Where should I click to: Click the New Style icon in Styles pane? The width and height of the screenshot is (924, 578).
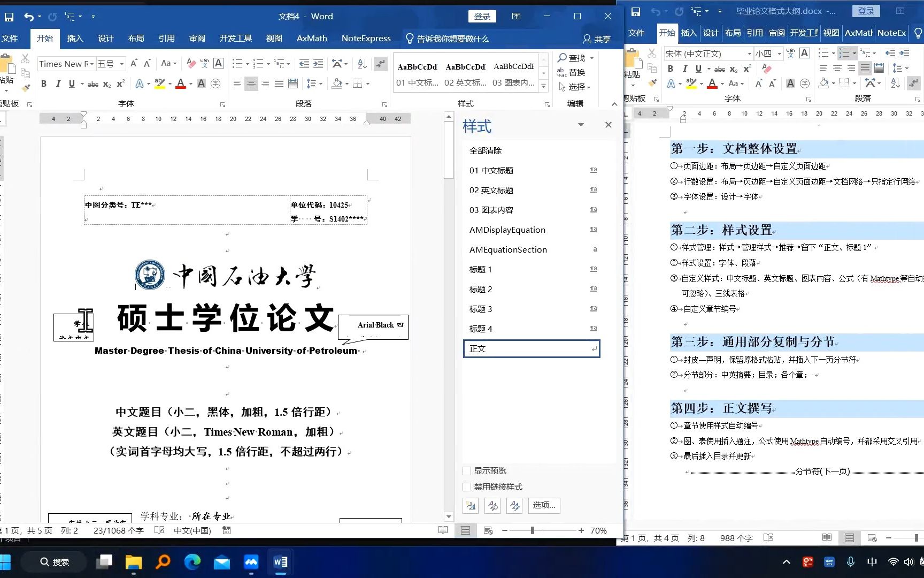470,505
